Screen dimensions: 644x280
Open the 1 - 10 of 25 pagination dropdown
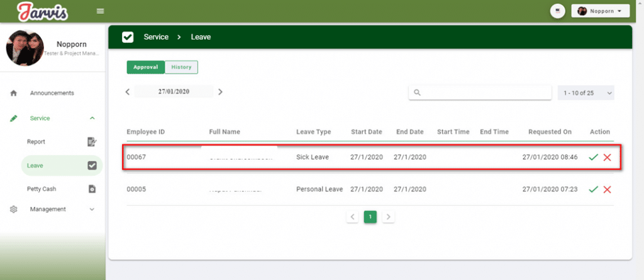(586, 93)
